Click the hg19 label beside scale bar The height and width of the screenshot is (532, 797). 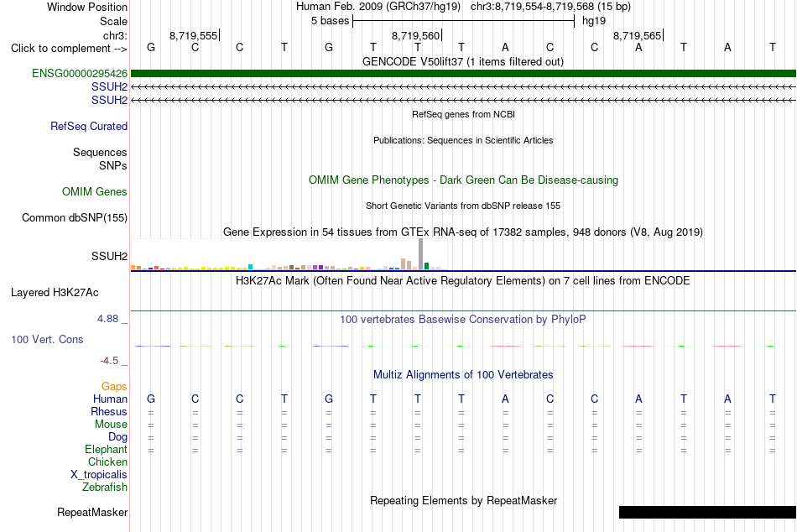(x=594, y=21)
